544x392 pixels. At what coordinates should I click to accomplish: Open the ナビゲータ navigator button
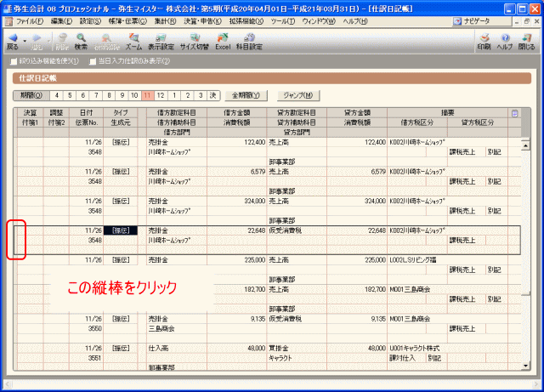click(482, 21)
